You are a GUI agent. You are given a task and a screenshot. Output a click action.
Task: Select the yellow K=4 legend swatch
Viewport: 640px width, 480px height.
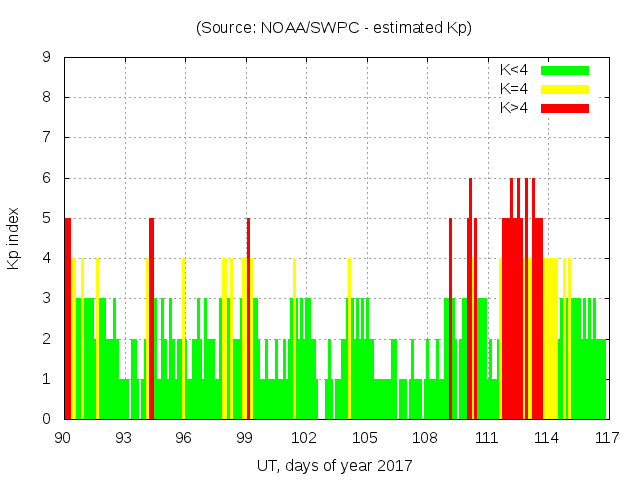tap(564, 89)
